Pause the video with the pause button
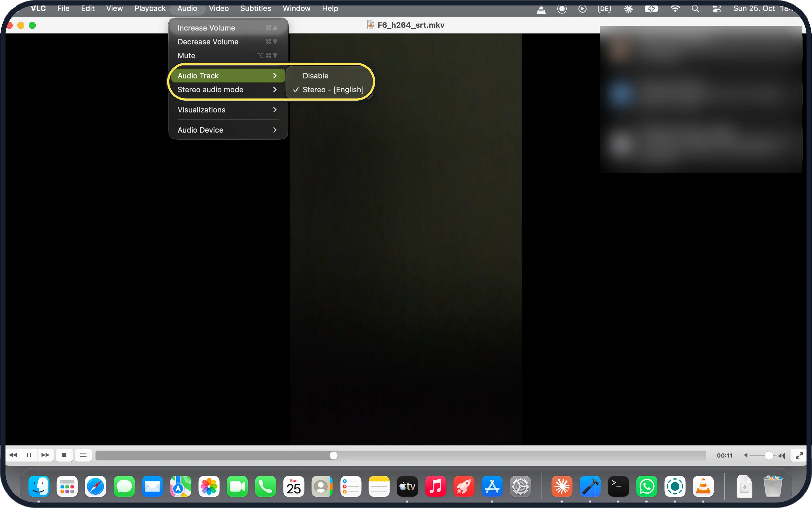 [29, 455]
